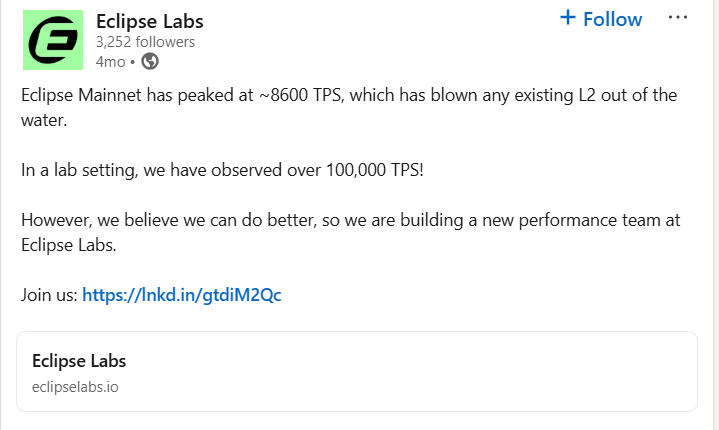Click the plus icon beside Follow
Viewport: 719px width, 430px height.
[x=568, y=18]
